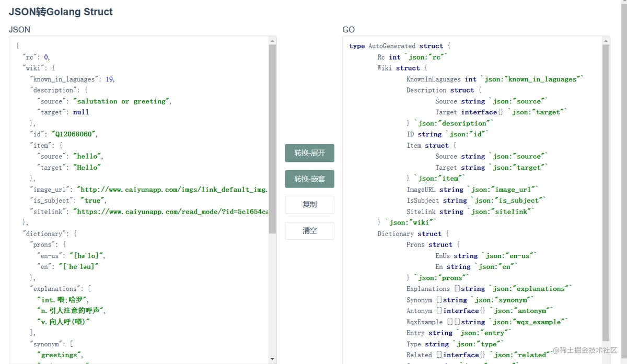Click the Go line starting "Antonym []interface{}"
The image size is (627, 364).
(480, 311)
